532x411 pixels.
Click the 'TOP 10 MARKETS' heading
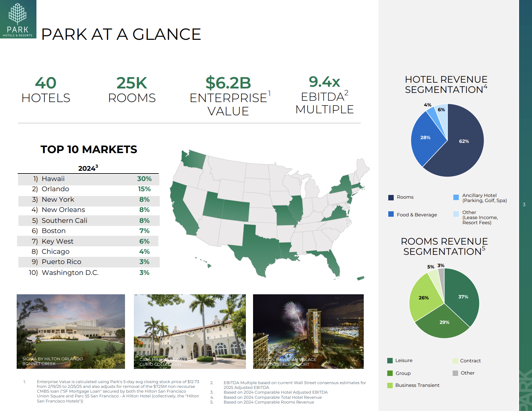(89, 149)
